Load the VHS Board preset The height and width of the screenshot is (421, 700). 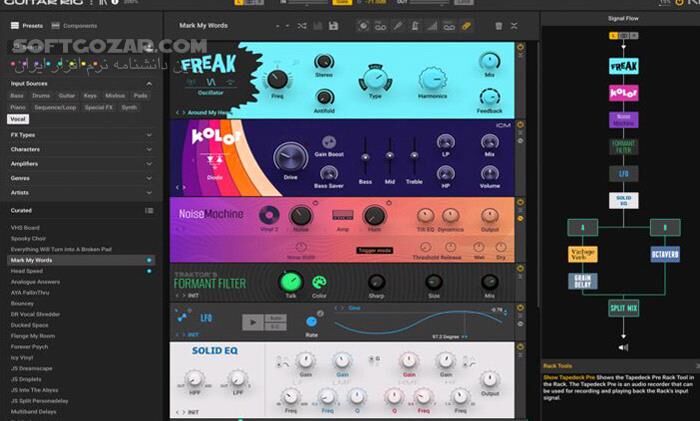[25, 228]
